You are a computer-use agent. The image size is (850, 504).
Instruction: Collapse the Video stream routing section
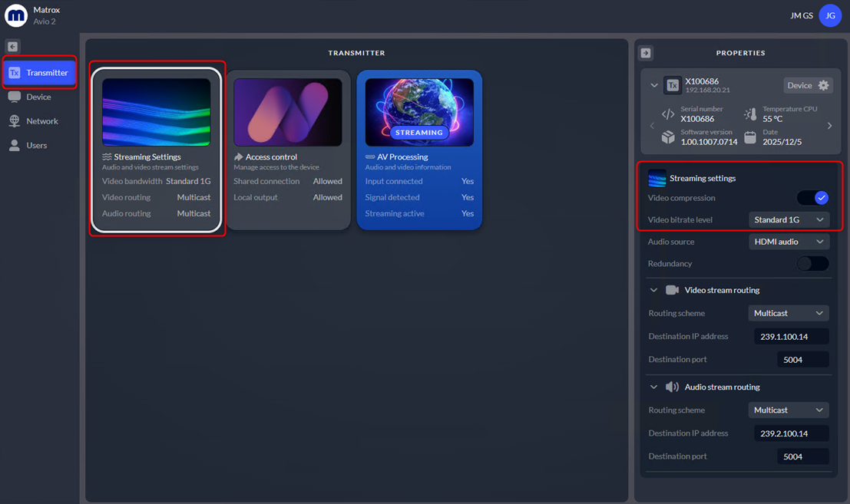click(653, 290)
